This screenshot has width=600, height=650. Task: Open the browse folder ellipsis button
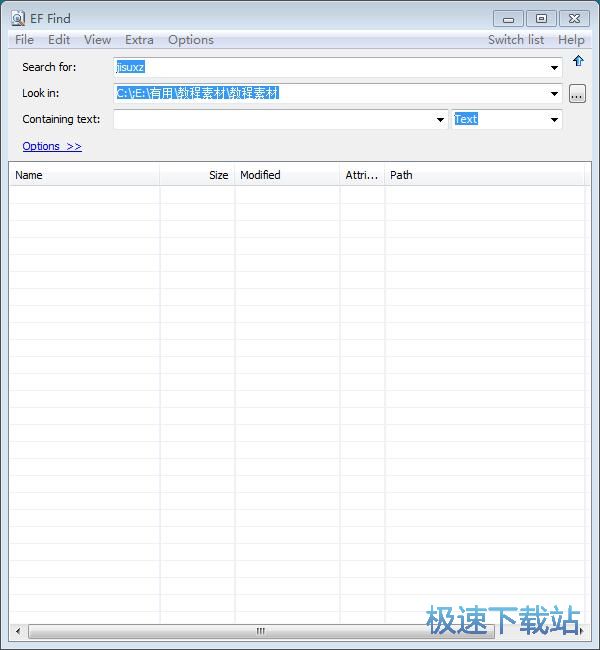click(x=577, y=94)
